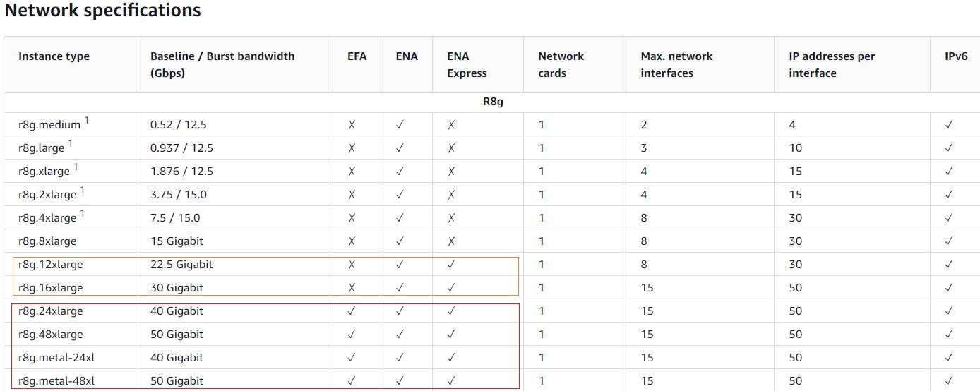Click the IPv6 checkmark for r8g.xlarge

949,172
